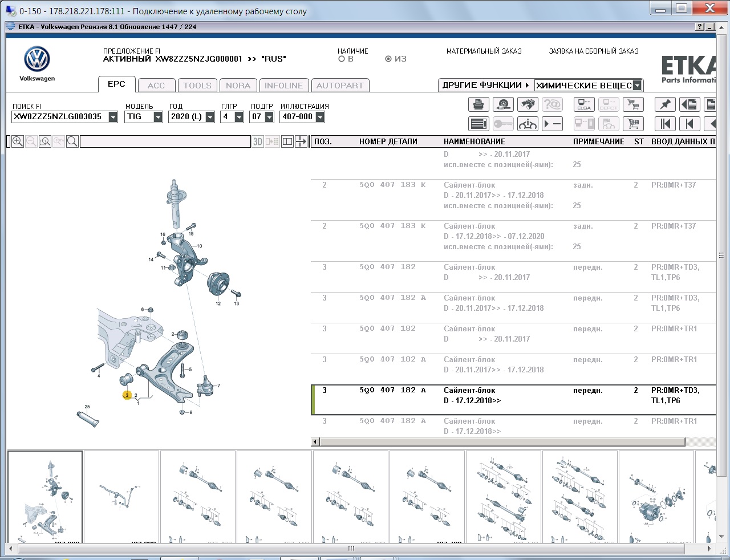Select row dated 17.12.2018>> - 07.12.2020
This screenshot has width=730, height=560.
[x=513, y=241]
